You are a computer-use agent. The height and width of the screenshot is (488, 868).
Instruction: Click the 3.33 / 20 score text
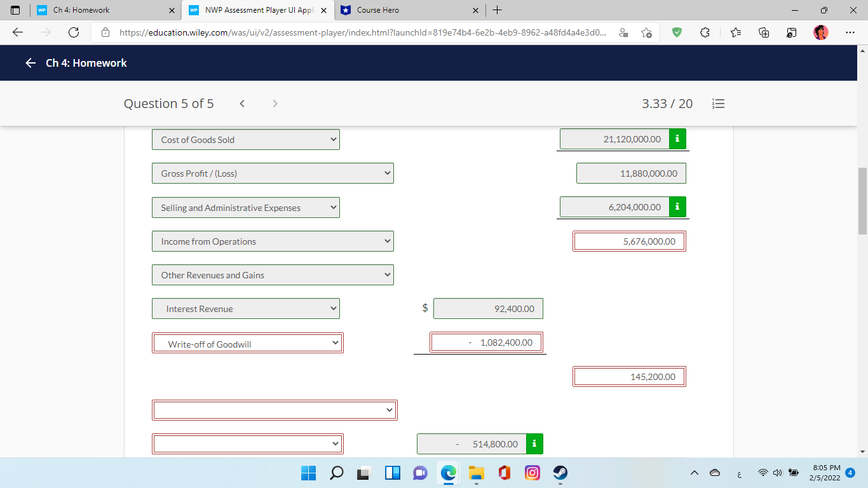click(667, 104)
